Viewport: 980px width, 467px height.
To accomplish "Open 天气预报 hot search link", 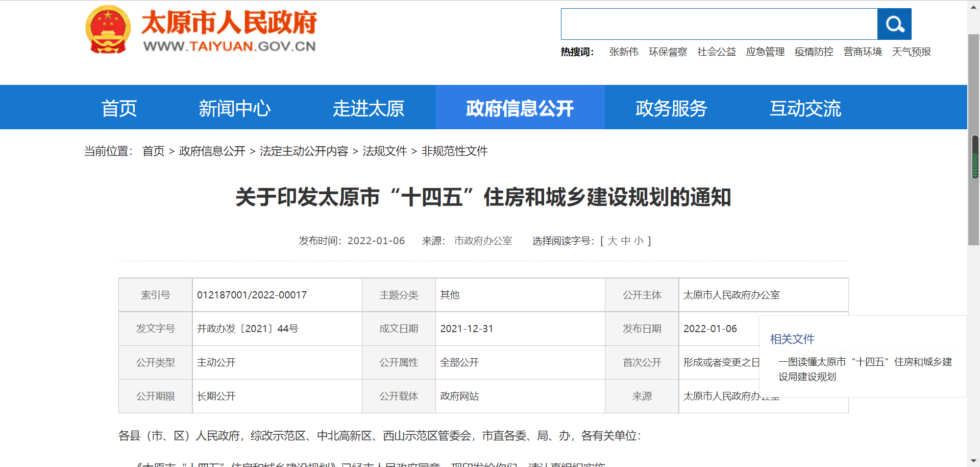I will [x=911, y=52].
